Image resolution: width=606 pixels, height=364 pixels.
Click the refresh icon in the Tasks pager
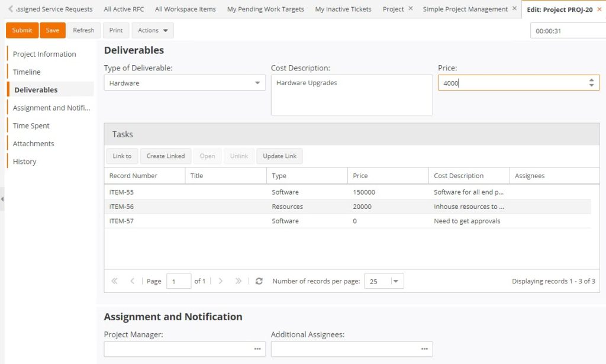point(259,281)
